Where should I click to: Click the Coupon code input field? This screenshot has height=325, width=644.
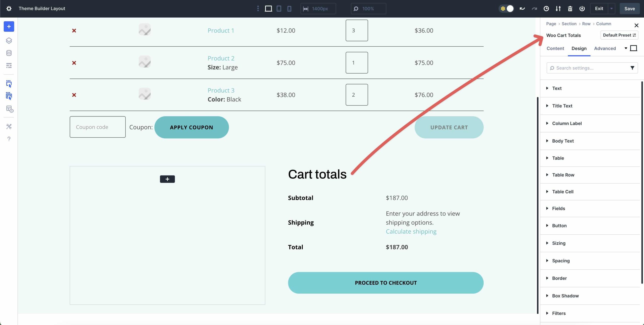[x=98, y=127]
